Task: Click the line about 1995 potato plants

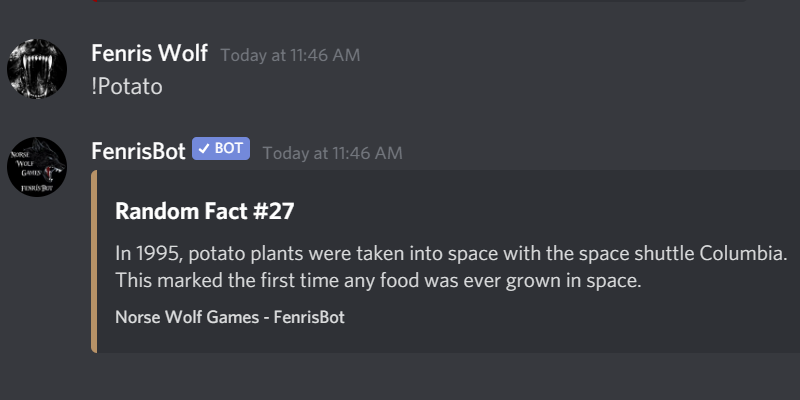Action: (452, 254)
